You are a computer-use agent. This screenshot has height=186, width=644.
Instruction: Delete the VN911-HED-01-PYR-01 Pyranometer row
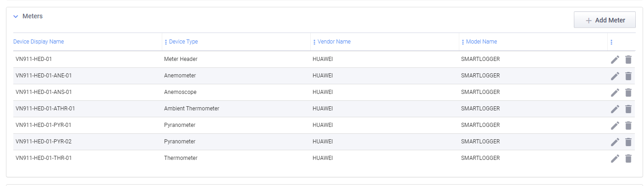coord(628,126)
